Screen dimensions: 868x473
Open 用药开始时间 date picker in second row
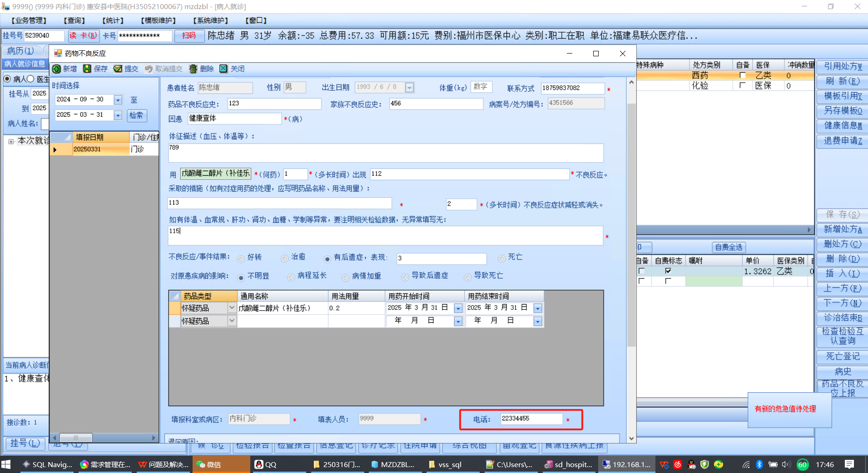click(x=458, y=321)
